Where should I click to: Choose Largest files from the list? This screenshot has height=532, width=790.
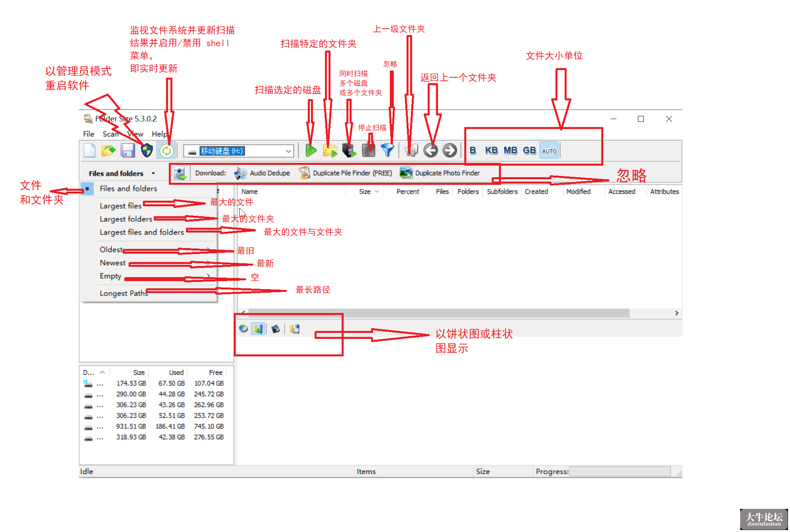pyautogui.click(x=120, y=206)
